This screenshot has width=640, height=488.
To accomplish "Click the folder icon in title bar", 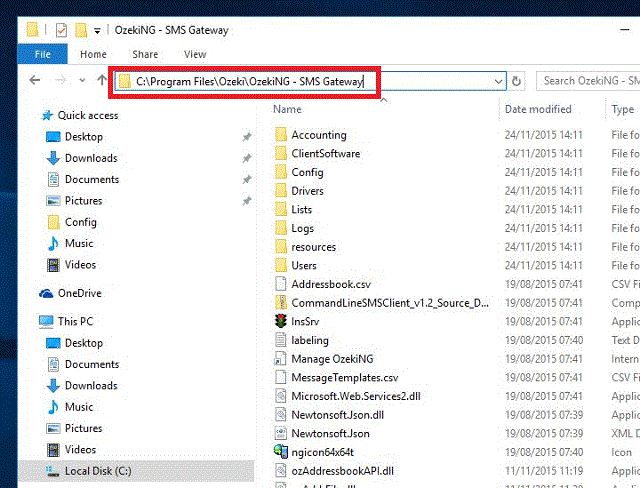I will pyautogui.click(x=32, y=30).
